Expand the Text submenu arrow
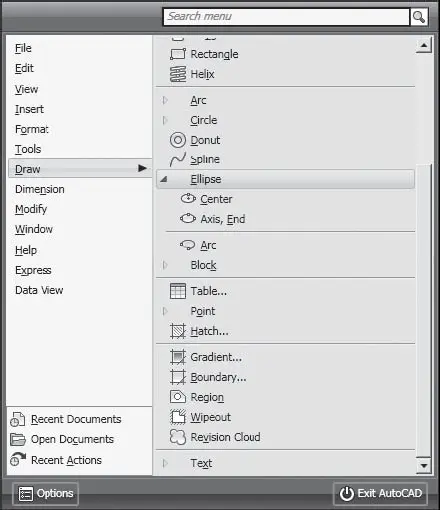Image resolution: width=440 pixels, height=510 pixels. coord(165,463)
